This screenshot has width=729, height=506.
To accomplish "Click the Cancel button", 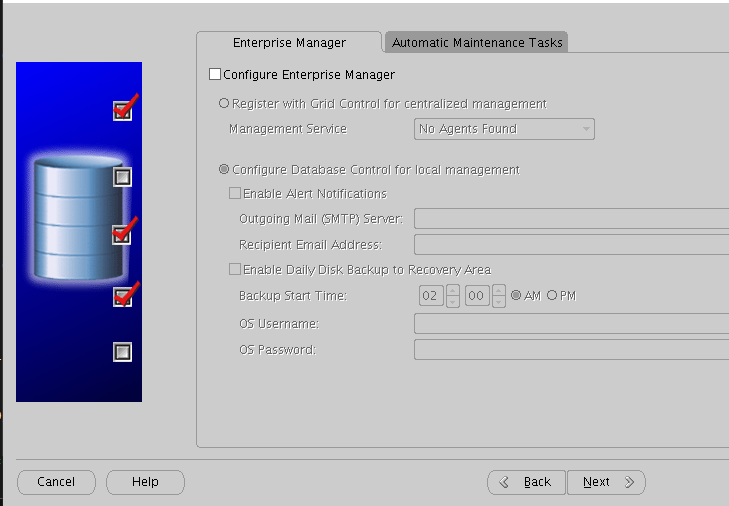I will click(56, 482).
